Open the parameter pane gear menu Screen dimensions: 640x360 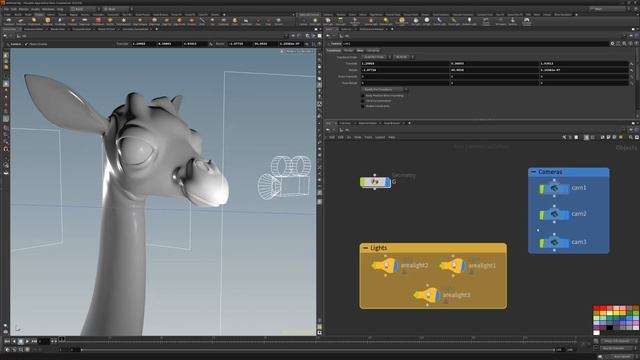612,44
